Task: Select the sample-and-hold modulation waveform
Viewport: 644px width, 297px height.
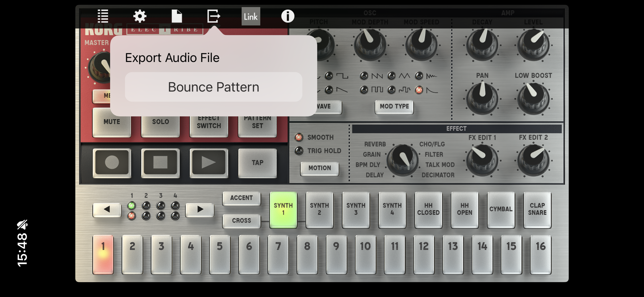Action: [391, 90]
